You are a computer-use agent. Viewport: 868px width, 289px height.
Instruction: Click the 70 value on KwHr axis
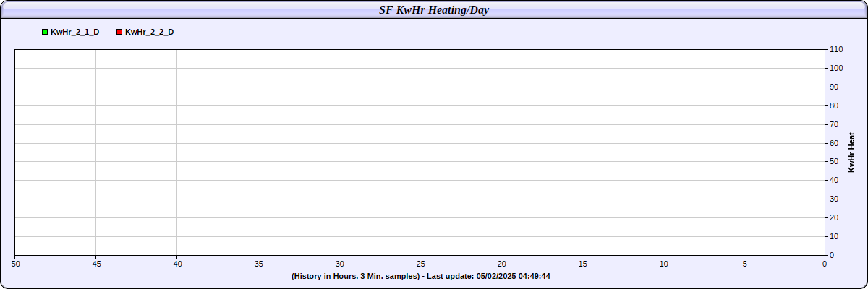(x=834, y=124)
